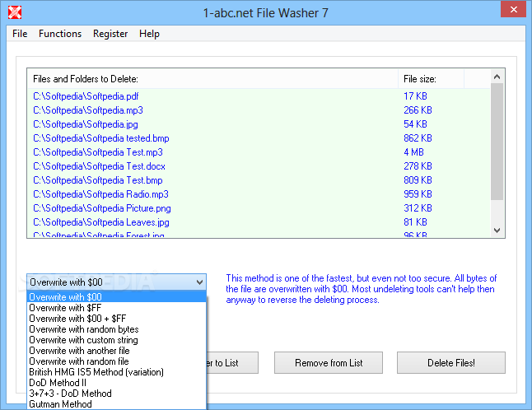Open the File menu

click(20, 34)
